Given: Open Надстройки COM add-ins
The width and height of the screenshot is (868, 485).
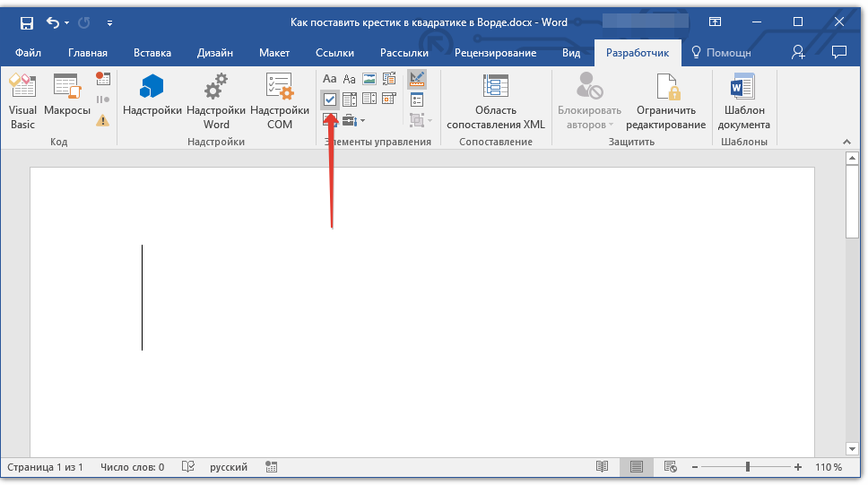Looking at the screenshot, I should 280,100.
